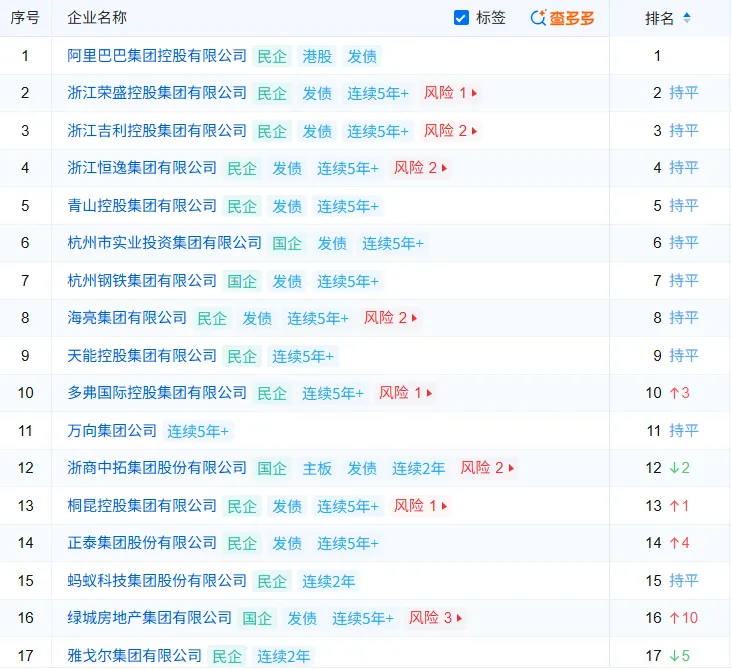Expand 风险 3 tag for 绿城房地产
The height and width of the screenshot is (669, 732).
[436, 618]
